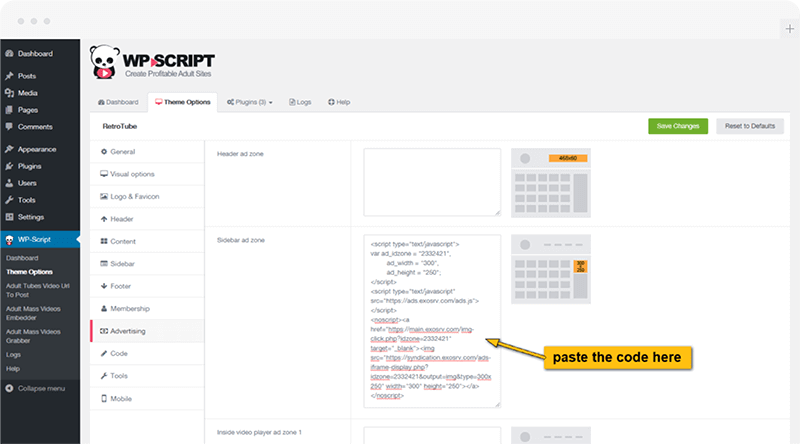800x444 pixels.
Task: Click into the Header ad zone textarea
Action: pos(432,182)
